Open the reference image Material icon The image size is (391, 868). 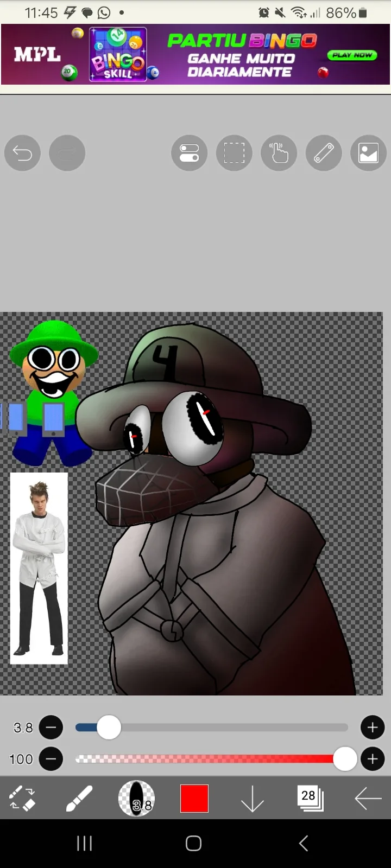(x=368, y=153)
